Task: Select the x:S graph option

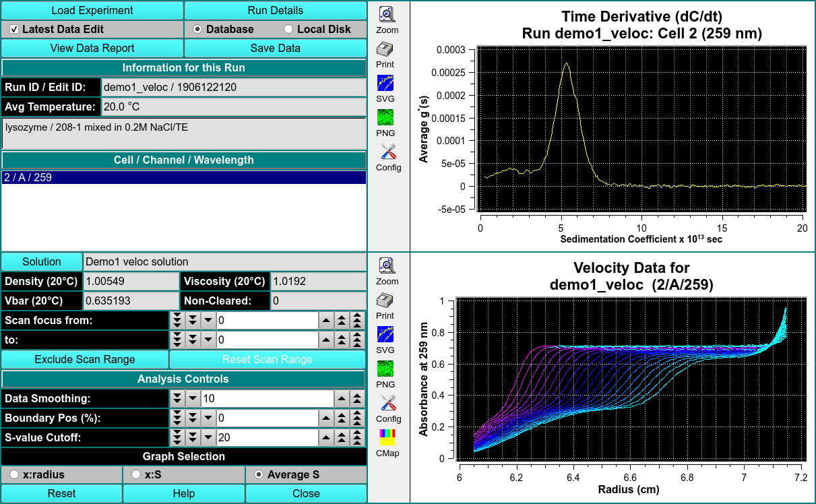Action: (x=136, y=475)
